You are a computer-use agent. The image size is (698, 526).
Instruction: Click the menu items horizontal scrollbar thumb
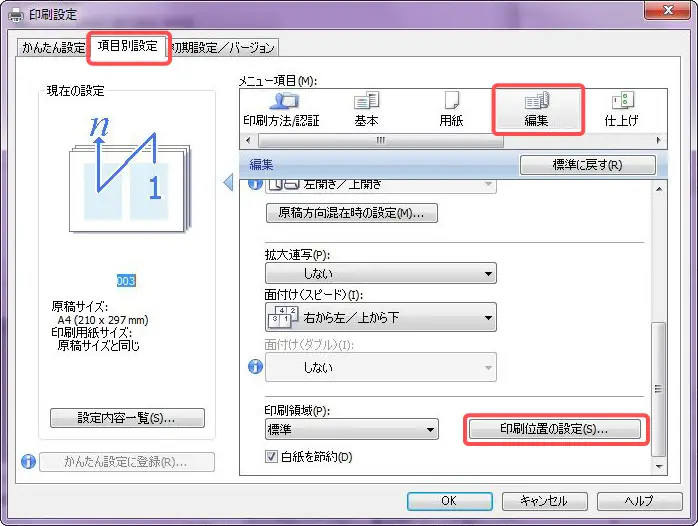(381, 141)
